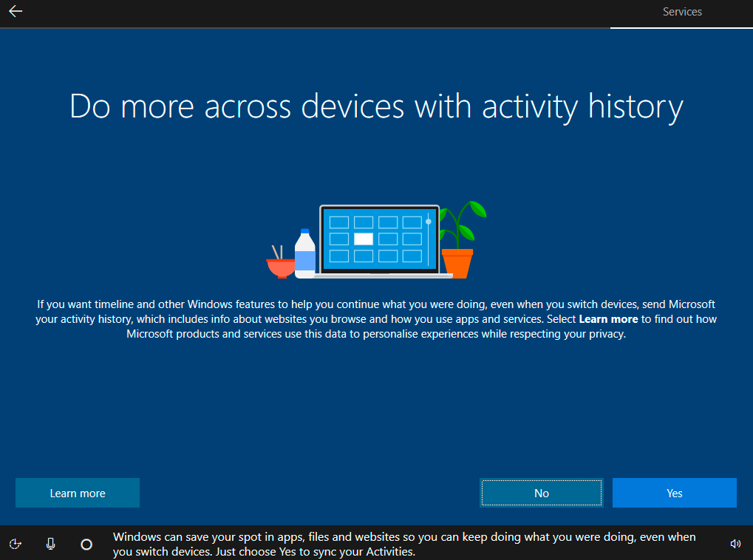Go back with the top-left arrow
This screenshot has height=560, width=753.
tap(16, 12)
